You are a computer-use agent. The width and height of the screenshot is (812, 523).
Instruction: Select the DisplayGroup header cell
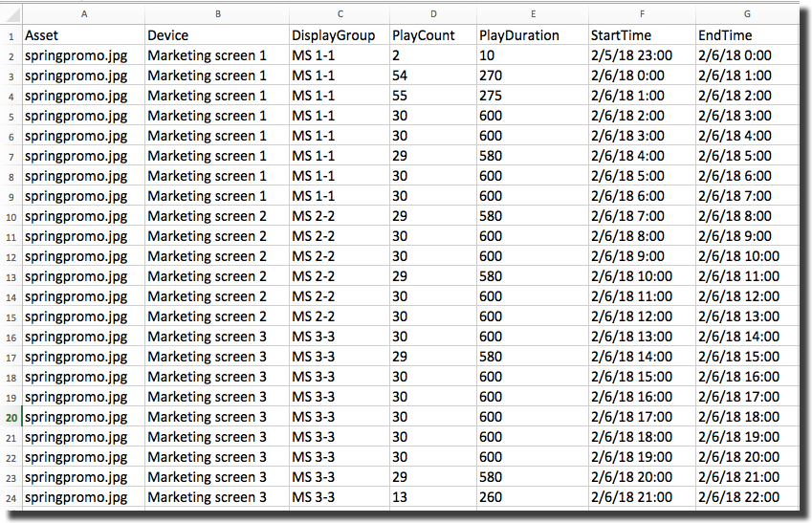point(339,35)
